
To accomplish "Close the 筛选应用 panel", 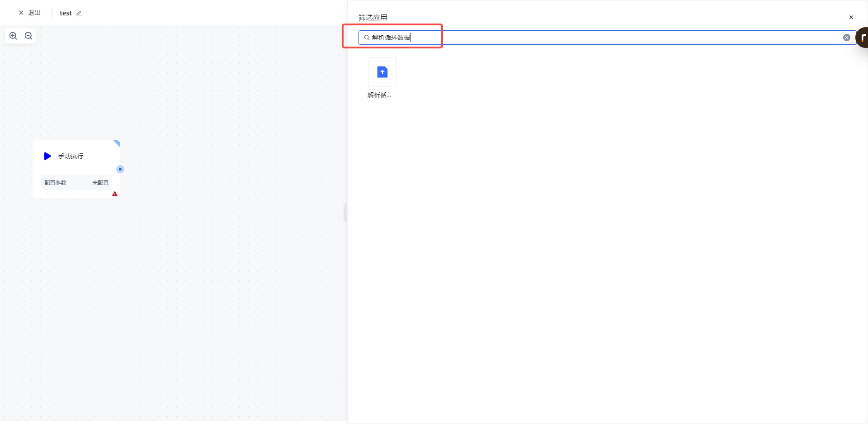I will point(851,17).
